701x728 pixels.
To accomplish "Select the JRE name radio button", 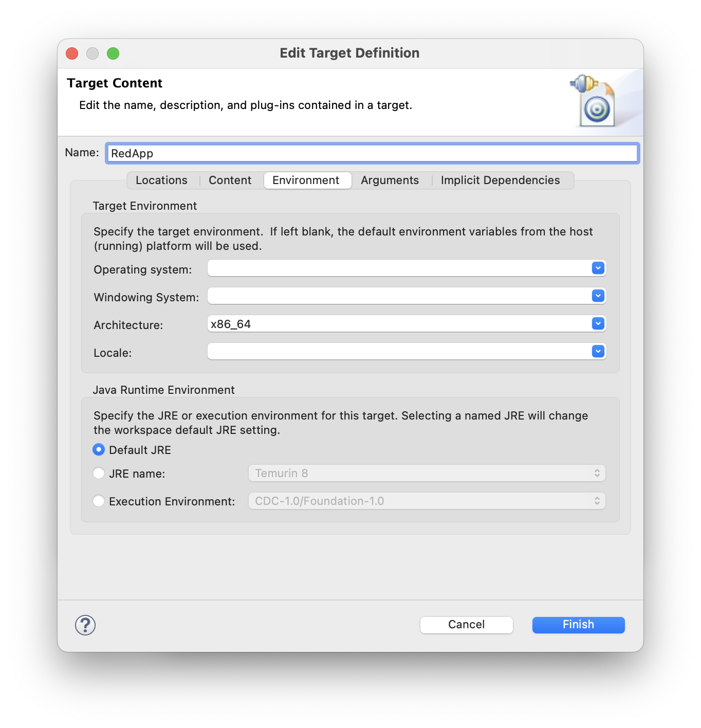I will (99, 473).
